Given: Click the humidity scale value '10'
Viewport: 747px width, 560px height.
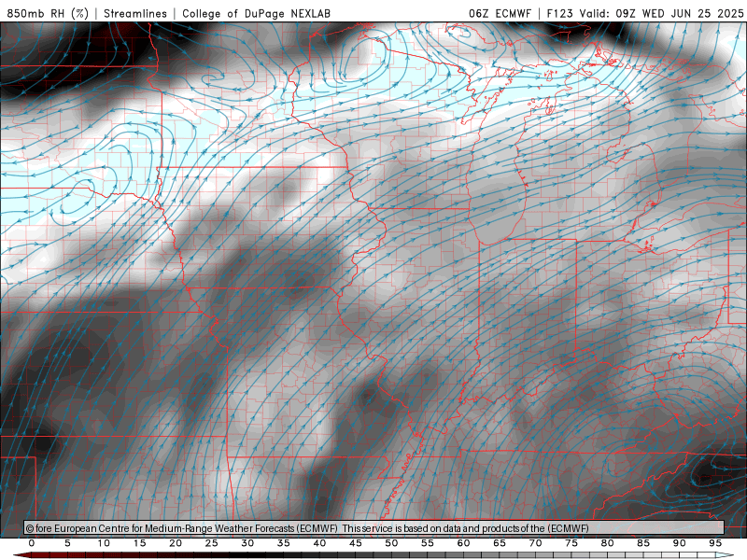Looking at the screenshot, I should click(104, 543).
